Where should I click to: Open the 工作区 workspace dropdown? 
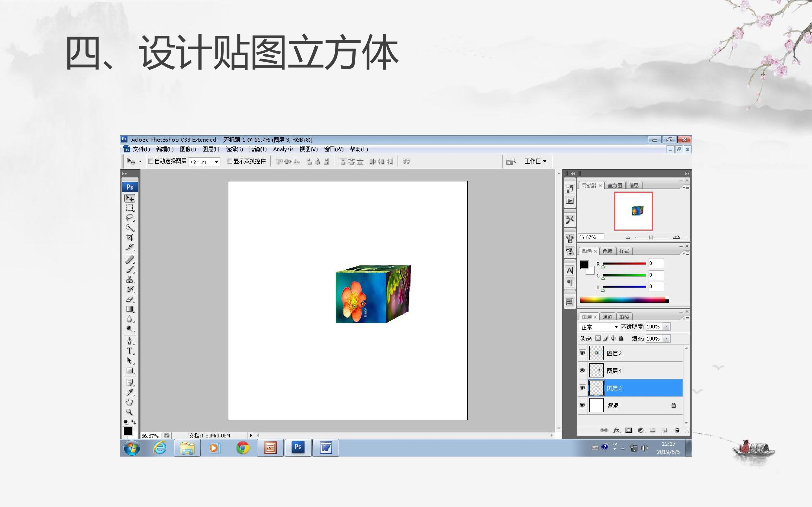click(x=535, y=161)
